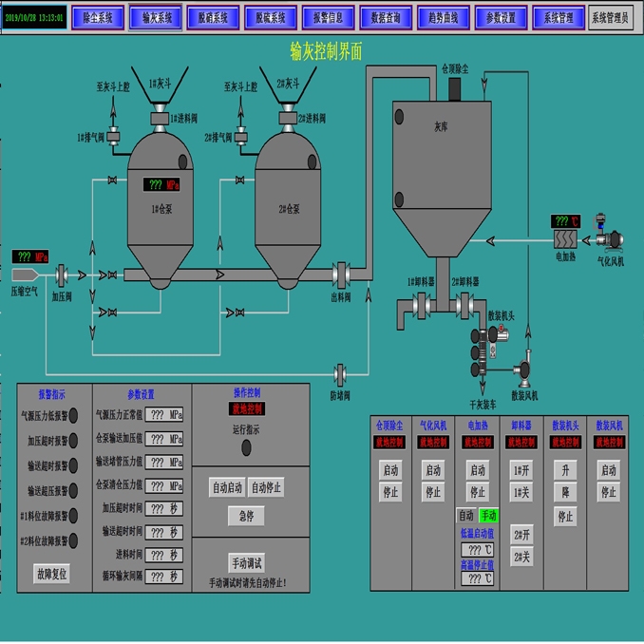Image resolution: width=644 pixels, height=644 pixels.
Task: Click the 仓顶除尘 dust collector icon
Action: [x=454, y=88]
